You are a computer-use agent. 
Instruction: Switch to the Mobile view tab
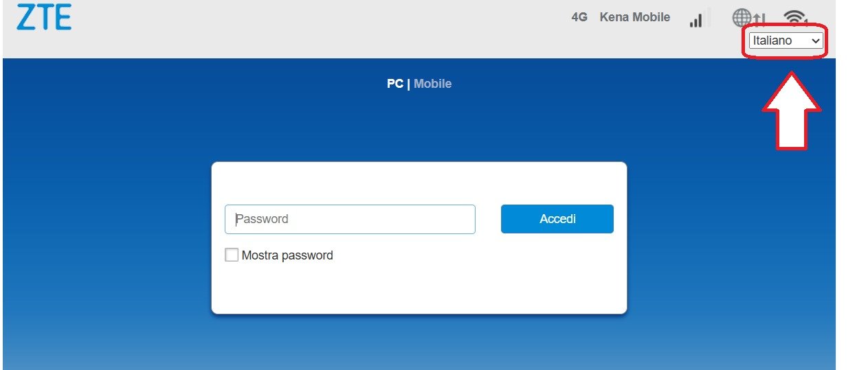432,84
